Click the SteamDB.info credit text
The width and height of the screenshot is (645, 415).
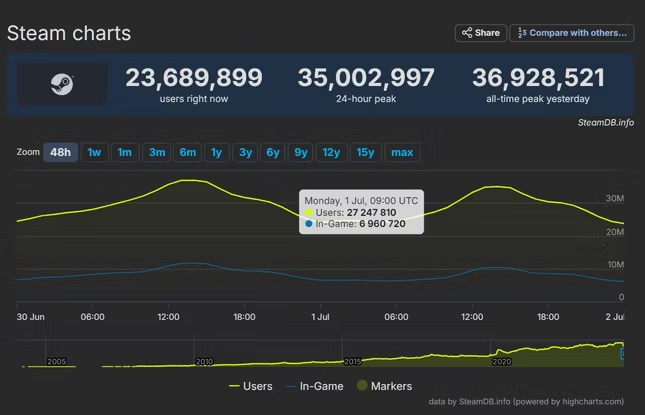tap(606, 123)
